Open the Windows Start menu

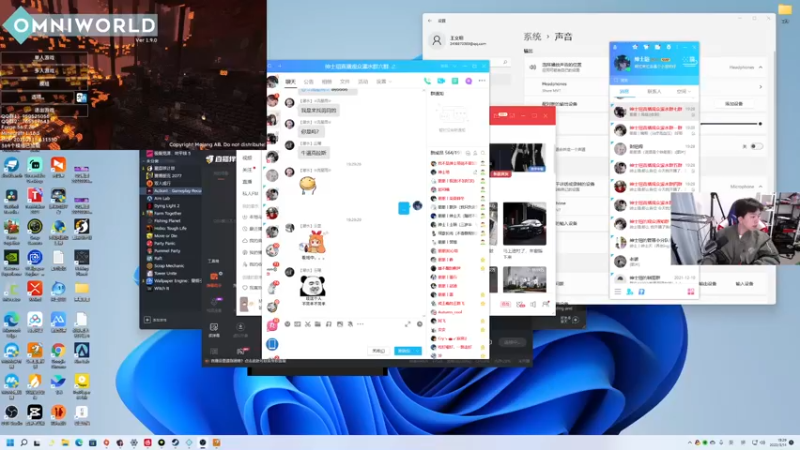click(x=10, y=442)
